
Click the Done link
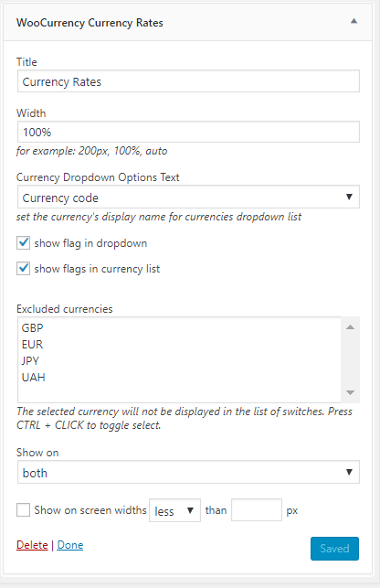[x=70, y=545]
